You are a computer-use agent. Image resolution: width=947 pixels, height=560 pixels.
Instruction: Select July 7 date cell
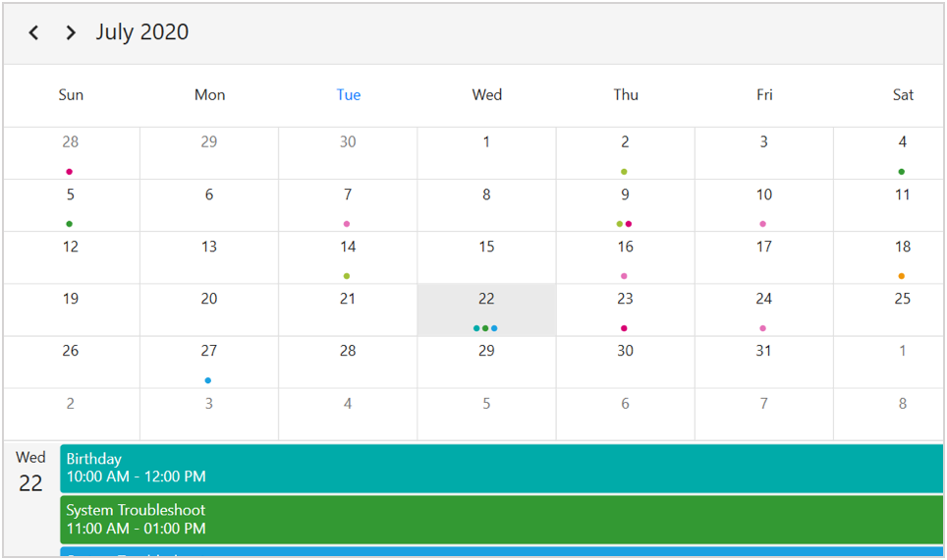tap(348, 205)
